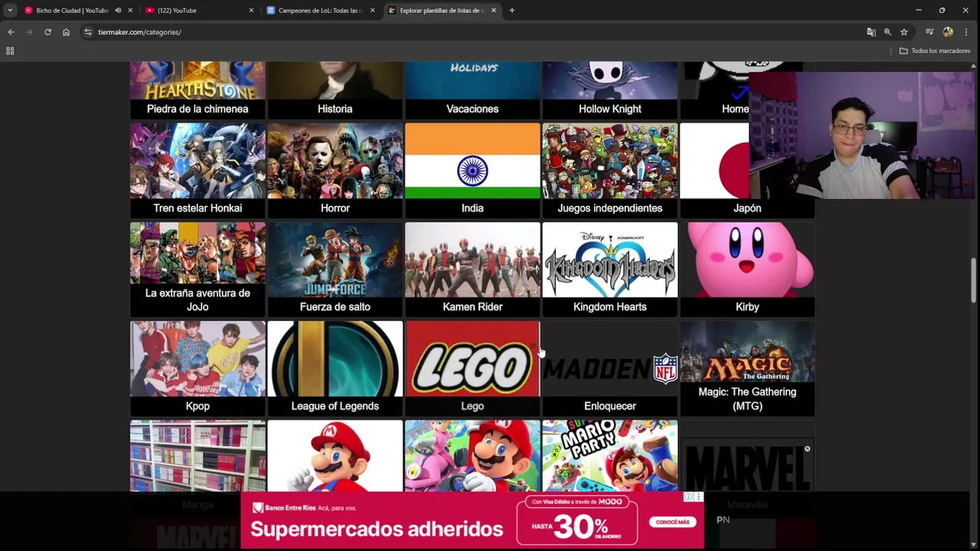Open the Super Mario Party thumbnail
Image resolution: width=980 pixels, height=551 pixels.
click(x=609, y=455)
